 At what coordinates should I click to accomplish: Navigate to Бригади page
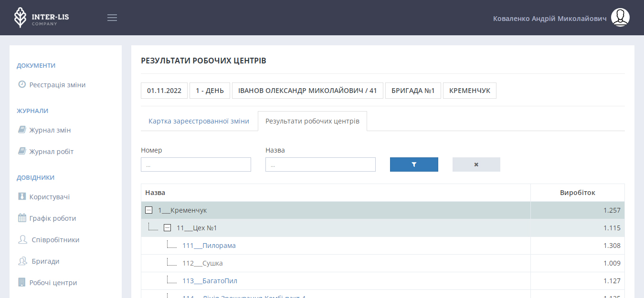coord(45,261)
